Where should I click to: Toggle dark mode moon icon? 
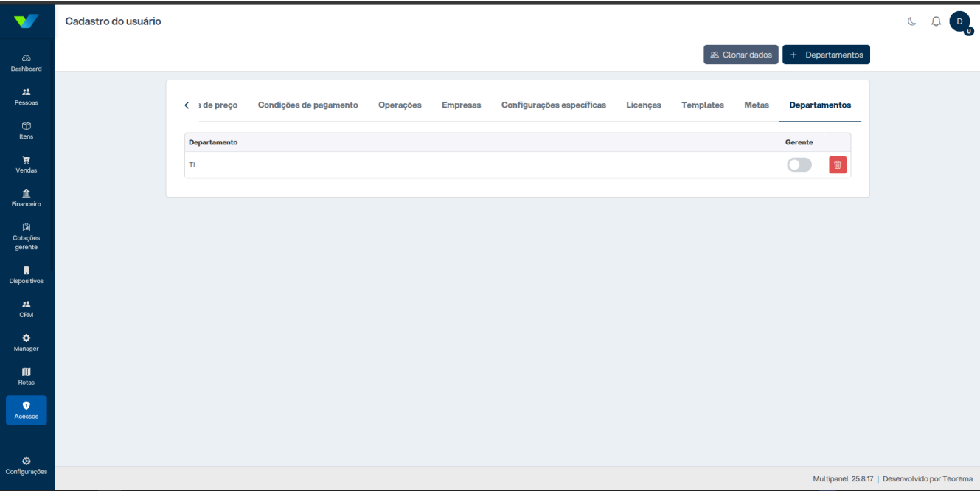(x=912, y=21)
